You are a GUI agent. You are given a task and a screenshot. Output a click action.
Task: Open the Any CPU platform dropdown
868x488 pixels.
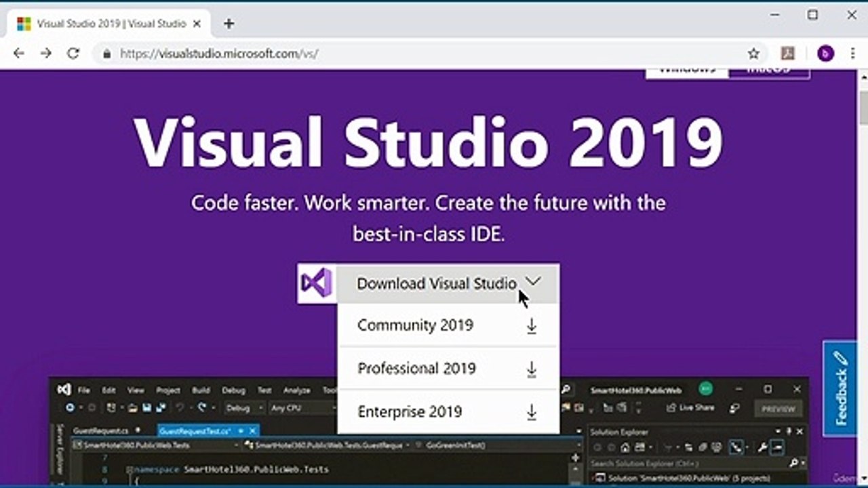pos(302,408)
